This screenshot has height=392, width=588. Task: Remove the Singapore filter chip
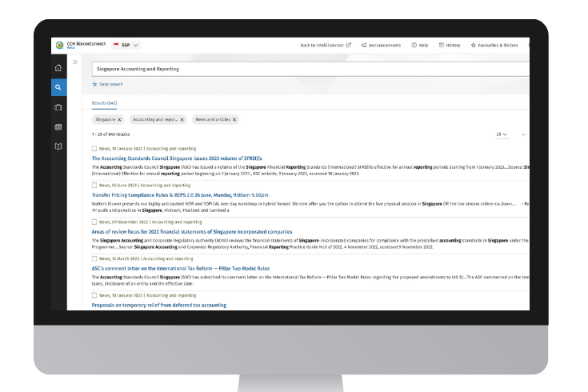click(x=119, y=119)
